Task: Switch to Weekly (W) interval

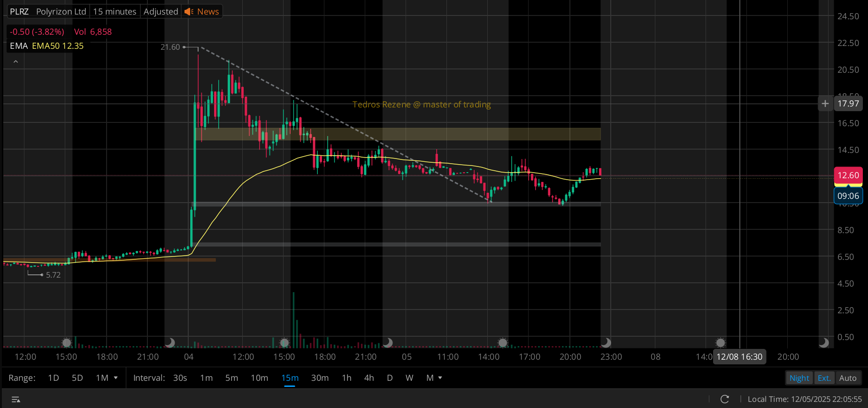Action: point(409,378)
